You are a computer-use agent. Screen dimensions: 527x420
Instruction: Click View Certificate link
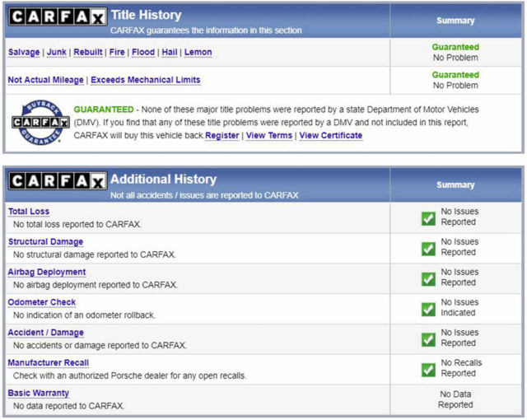coord(331,135)
